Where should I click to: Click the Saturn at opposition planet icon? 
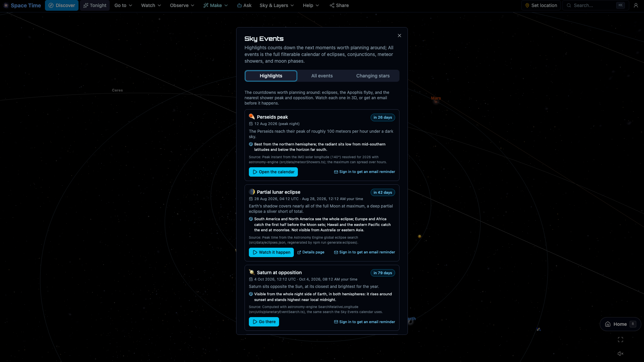click(252, 272)
